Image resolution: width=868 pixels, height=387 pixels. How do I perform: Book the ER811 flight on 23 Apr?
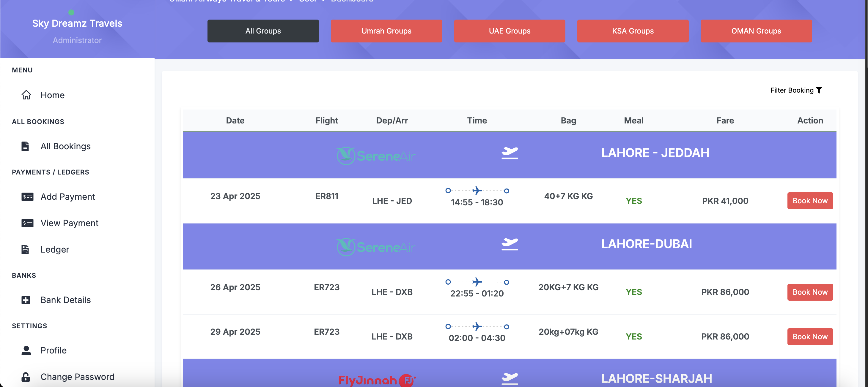(x=810, y=201)
